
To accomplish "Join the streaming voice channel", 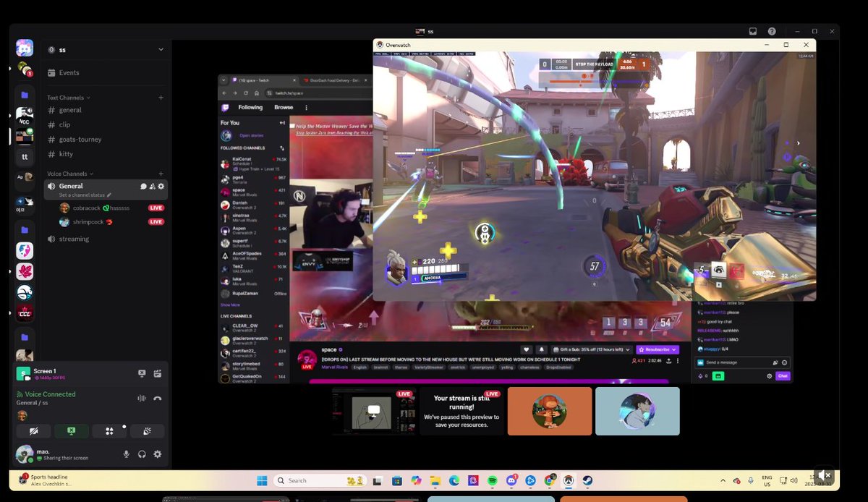I will click(x=75, y=239).
